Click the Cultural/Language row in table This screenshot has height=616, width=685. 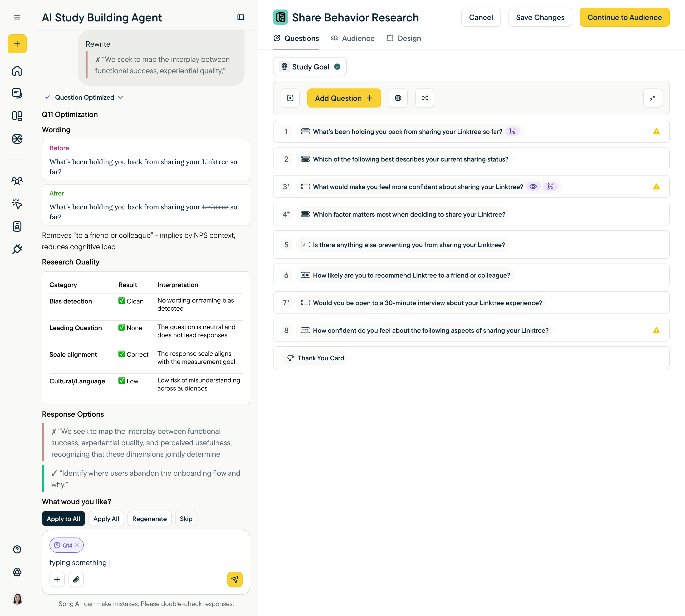(x=146, y=385)
